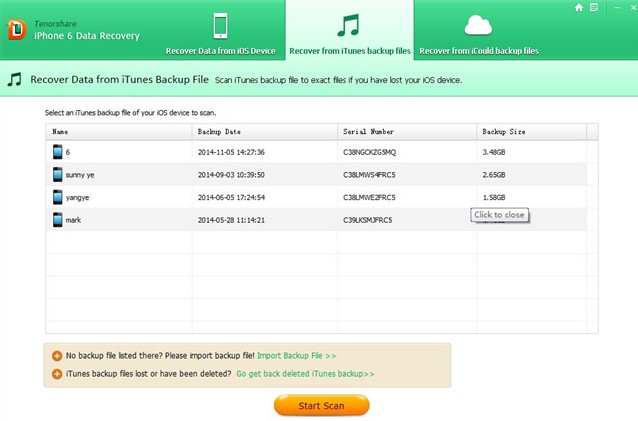Screen dimensions: 638x421
Task: Open the Recover from iCloud backup files tab
Action: 478,33
